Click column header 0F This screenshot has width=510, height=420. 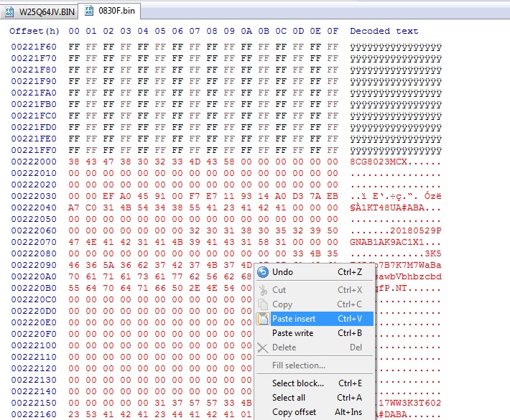pos(333,31)
